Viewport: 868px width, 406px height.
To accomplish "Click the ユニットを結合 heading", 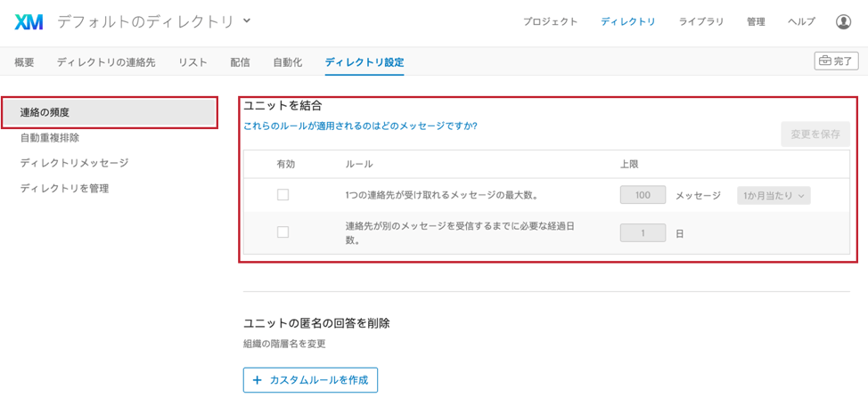I will point(283,106).
